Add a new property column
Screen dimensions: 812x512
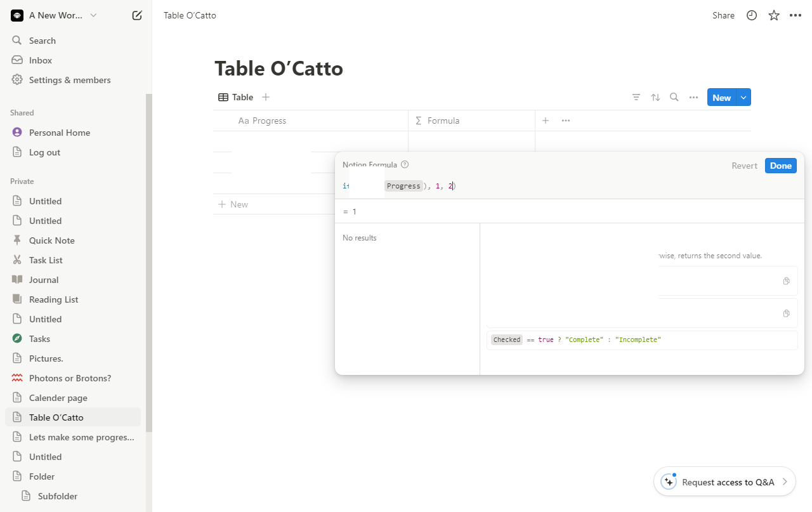click(546, 121)
